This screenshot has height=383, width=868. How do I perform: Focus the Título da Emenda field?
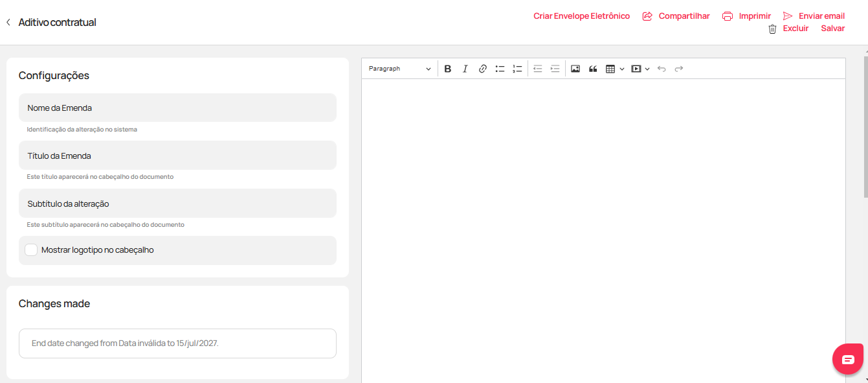pyautogui.click(x=177, y=156)
